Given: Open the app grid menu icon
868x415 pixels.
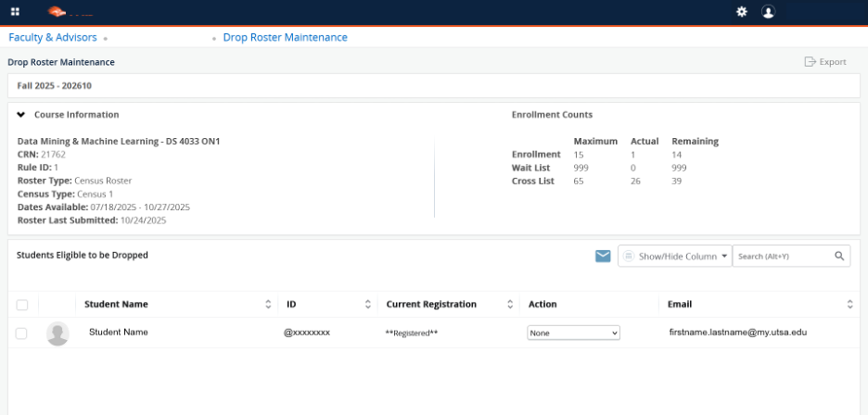Looking at the screenshot, I should pyautogui.click(x=15, y=12).
